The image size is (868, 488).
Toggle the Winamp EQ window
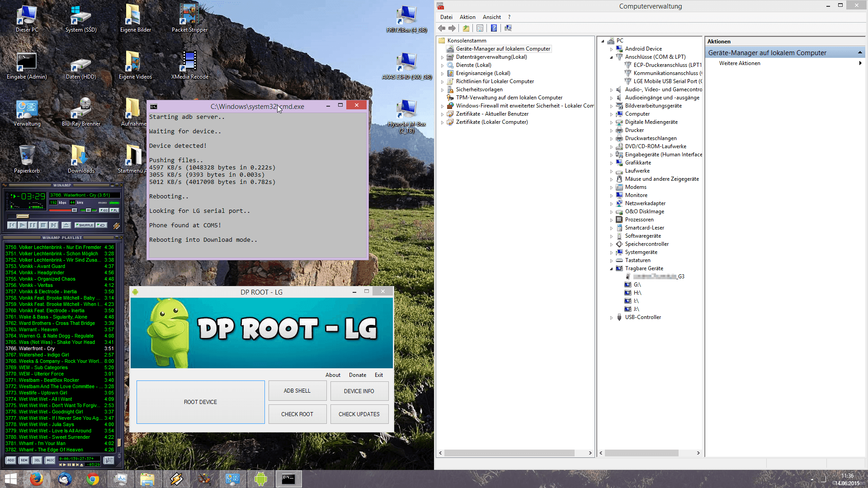(104, 210)
